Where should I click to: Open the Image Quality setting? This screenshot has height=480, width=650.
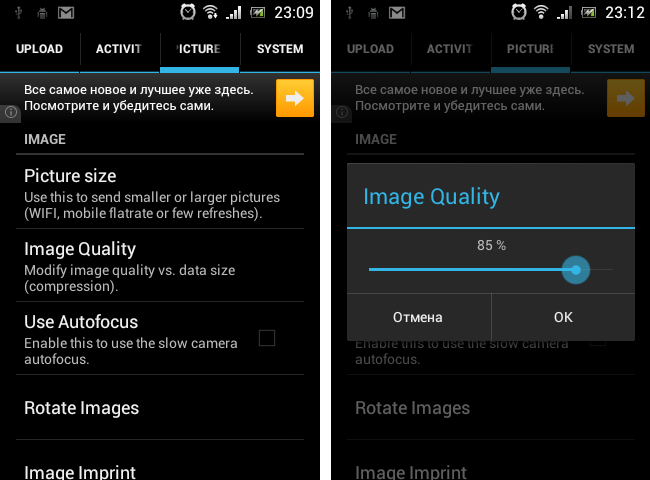pos(160,266)
